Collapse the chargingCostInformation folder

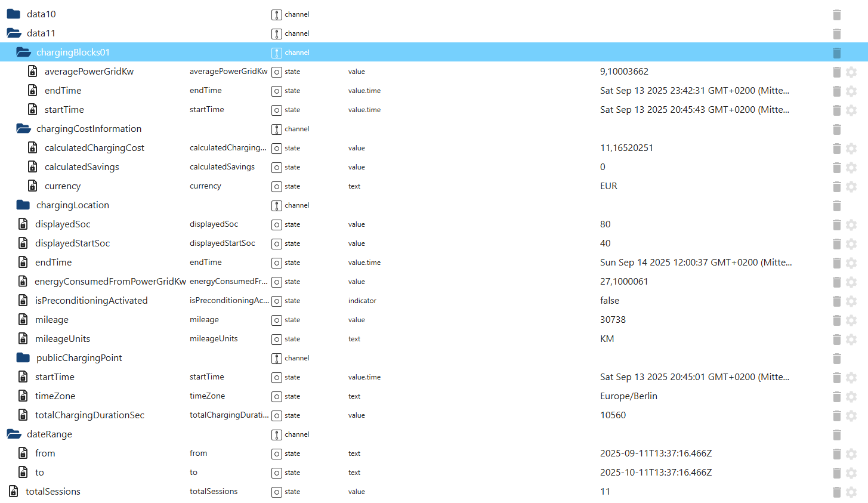[23, 129]
